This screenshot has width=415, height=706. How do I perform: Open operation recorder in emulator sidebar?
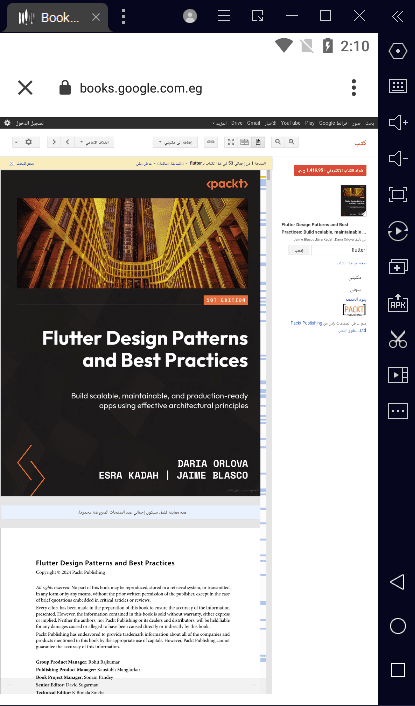(x=398, y=231)
